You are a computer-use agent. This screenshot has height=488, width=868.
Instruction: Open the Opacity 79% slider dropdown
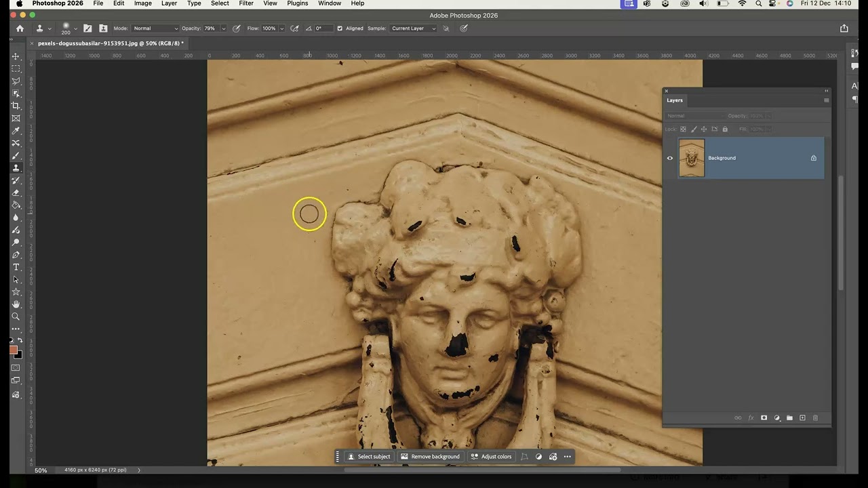pos(224,28)
